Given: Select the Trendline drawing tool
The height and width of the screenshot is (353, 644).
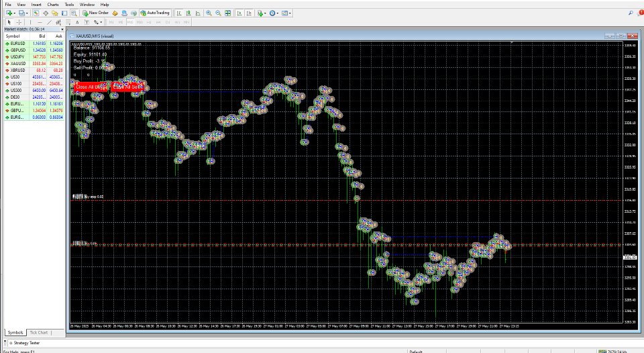Looking at the screenshot, I should coord(49,22).
